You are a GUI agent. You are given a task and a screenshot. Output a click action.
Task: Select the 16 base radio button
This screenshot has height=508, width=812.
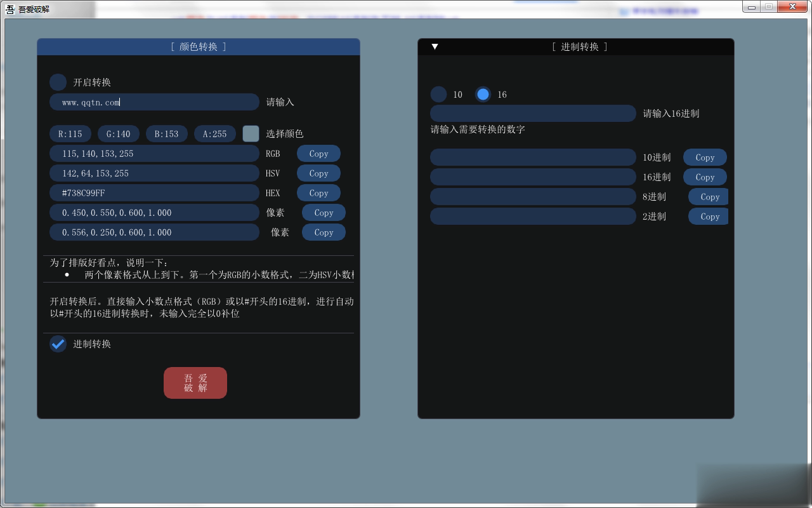click(483, 94)
